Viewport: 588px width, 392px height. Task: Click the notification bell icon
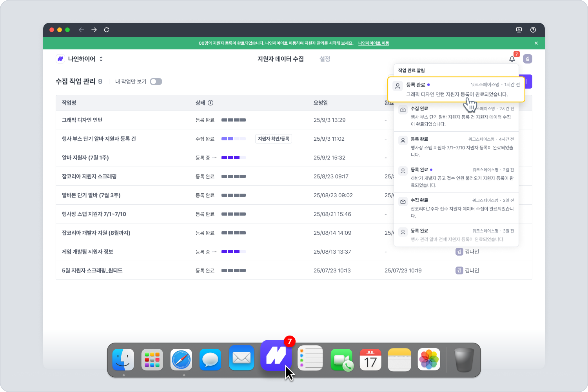(x=512, y=59)
